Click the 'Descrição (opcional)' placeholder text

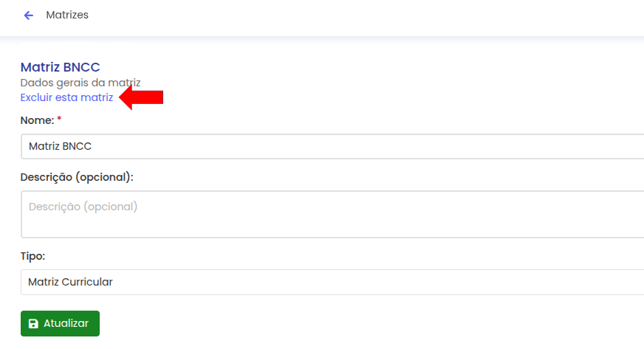(83, 207)
